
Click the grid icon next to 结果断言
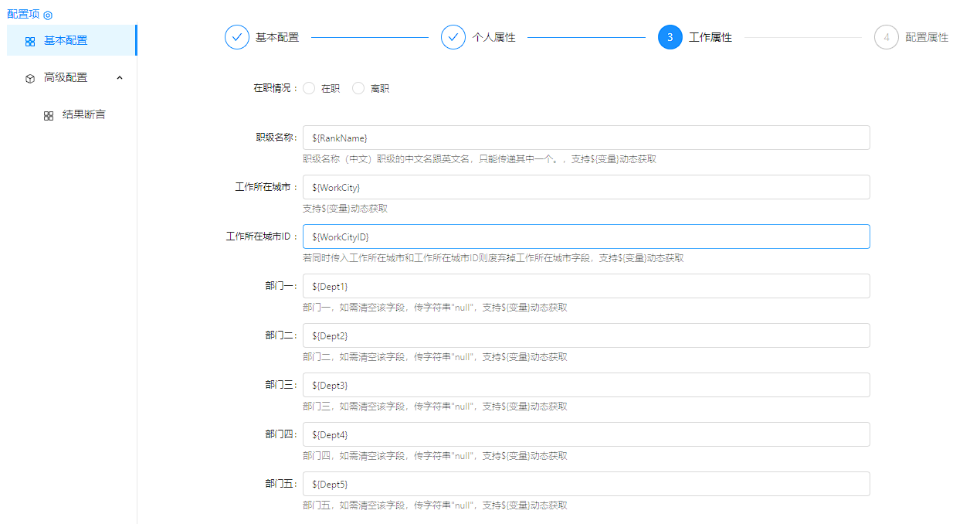[x=49, y=115]
